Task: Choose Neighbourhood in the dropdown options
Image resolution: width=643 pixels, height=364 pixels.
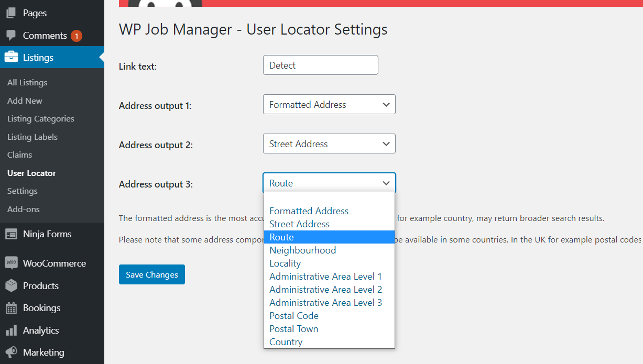Action: click(302, 250)
